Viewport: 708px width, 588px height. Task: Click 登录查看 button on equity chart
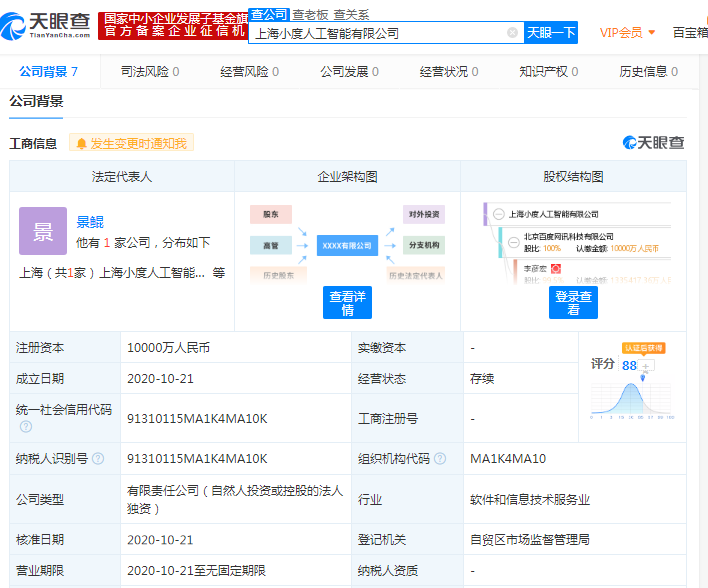(573, 303)
